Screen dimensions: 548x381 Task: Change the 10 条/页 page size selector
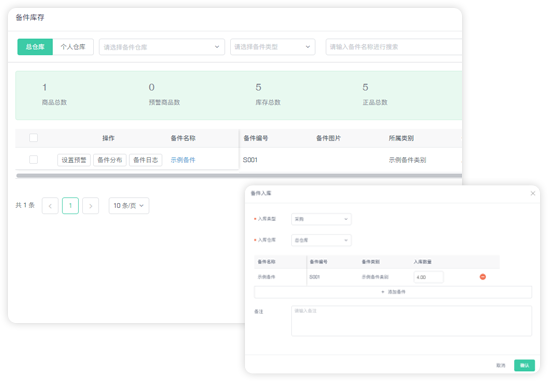[x=129, y=206]
